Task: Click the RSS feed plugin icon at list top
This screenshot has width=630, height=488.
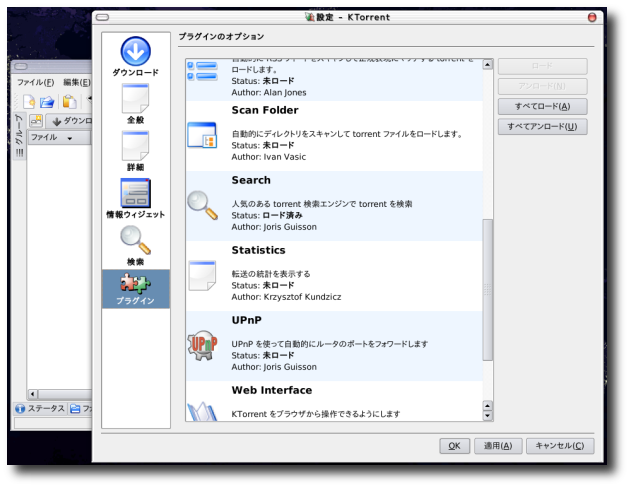Action: click(202, 71)
